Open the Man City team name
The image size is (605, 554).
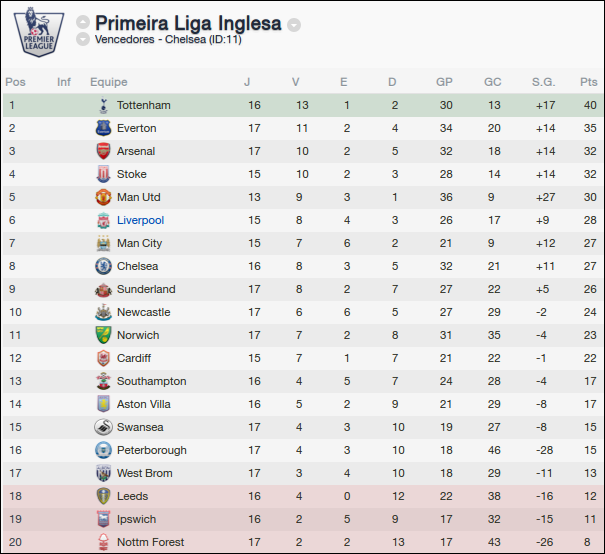(139, 243)
